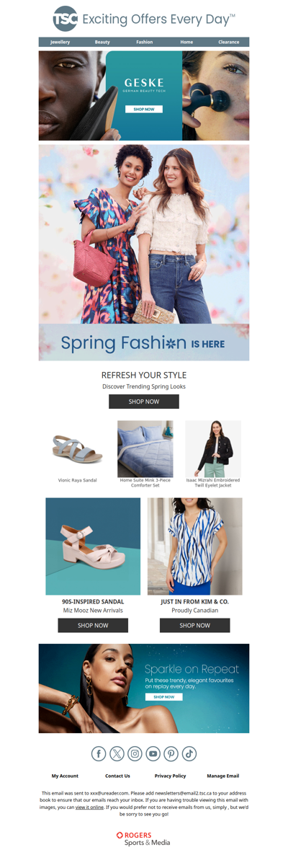Viewport: 288px width, 868px height.
Task: Click the Rogers Sports & Media logo
Action: 143,838
